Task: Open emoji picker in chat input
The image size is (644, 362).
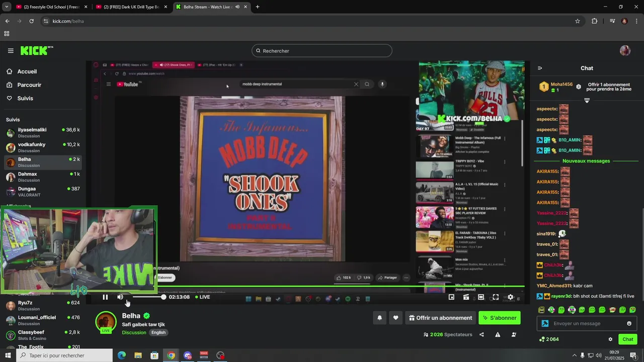Action: [x=629, y=323]
